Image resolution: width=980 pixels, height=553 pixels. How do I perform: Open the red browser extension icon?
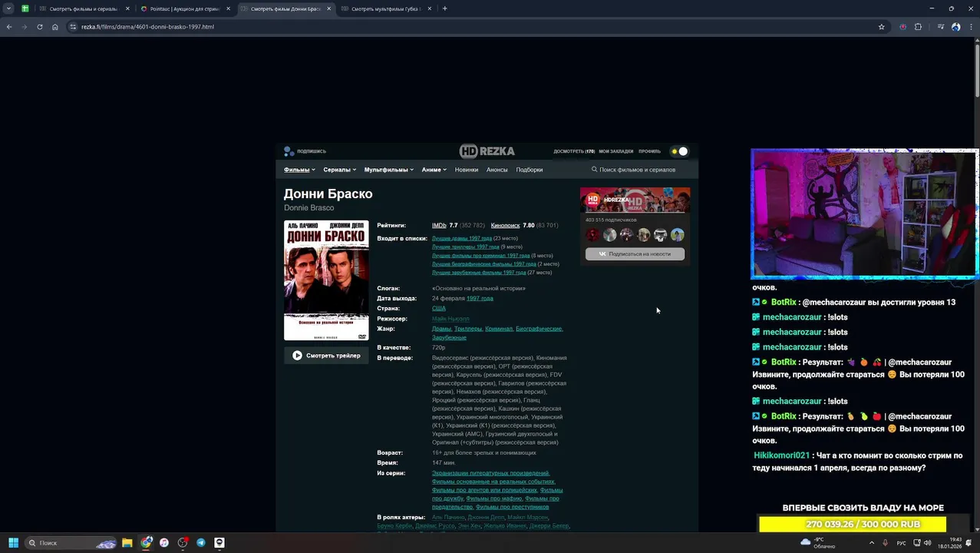902,27
